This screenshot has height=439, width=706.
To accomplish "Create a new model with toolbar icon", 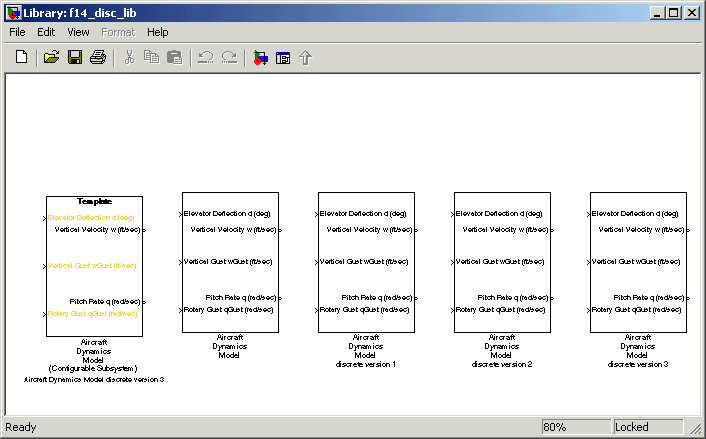I will 21,58.
